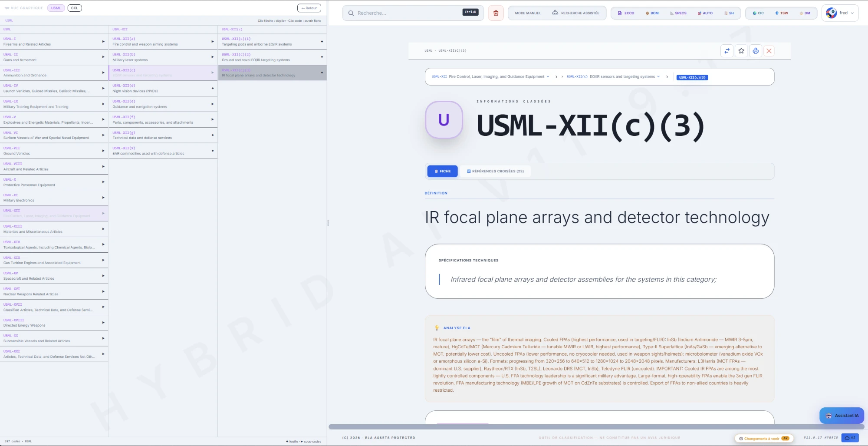Select USML-XII(d) Night vision devices
Screen dimensions: 868x446
coord(163,88)
